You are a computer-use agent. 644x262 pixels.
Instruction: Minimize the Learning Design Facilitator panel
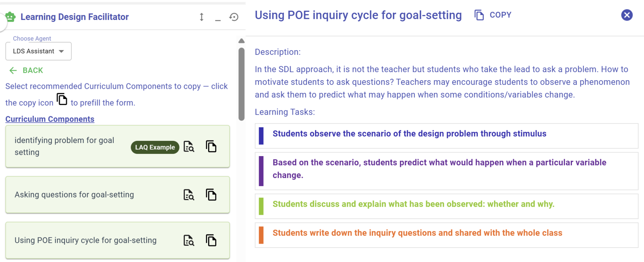coord(218,18)
